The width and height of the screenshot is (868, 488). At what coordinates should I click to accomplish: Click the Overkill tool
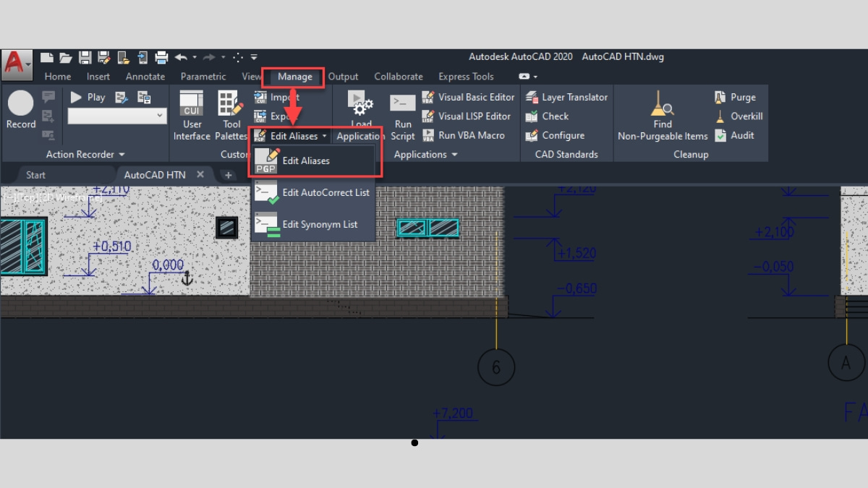click(x=739, y=116)
